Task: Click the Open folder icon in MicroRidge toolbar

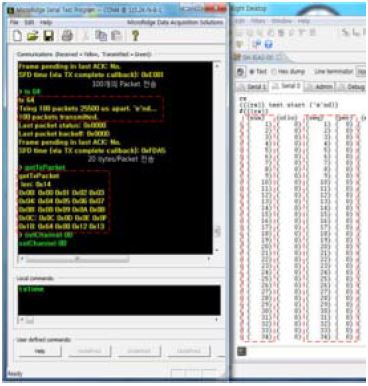Action: [33, 35]
